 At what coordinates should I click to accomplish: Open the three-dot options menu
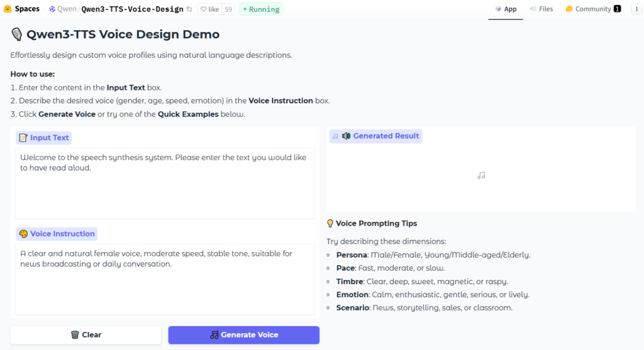pos(634,9)
